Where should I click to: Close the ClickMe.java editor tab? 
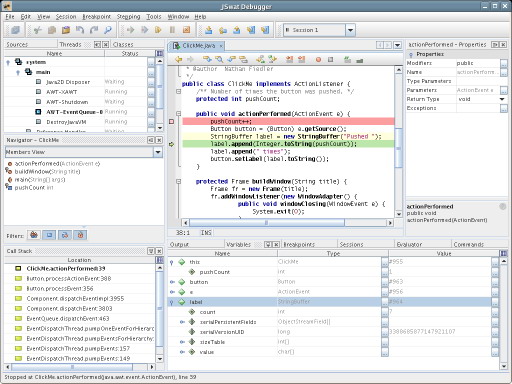click(x=221, y=46)
